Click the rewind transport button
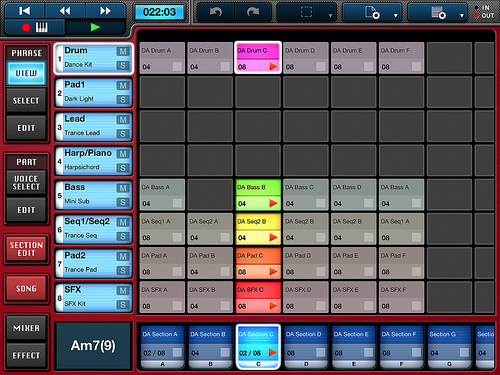 click(x=65, y=11)
